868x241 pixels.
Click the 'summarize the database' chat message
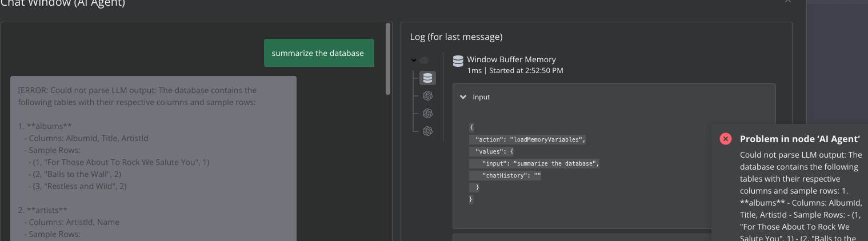[x=318, y=53]
